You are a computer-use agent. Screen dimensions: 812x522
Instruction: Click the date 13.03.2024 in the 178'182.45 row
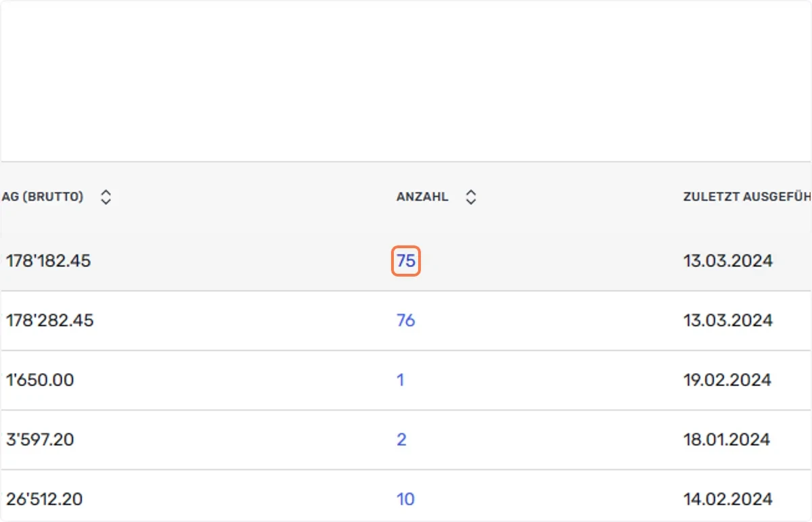728,261
